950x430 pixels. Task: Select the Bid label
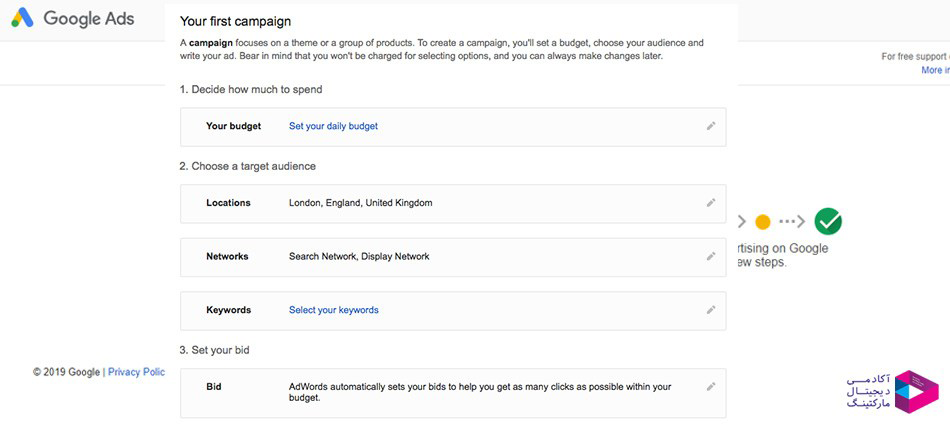pyautogui.click(x=214, y=386)
